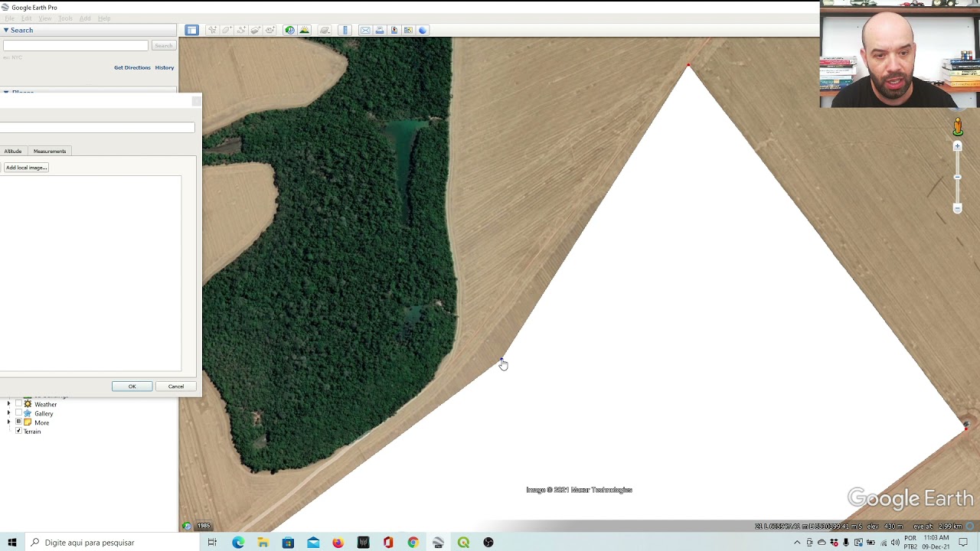The width and height of the screenshot is (980, 551).
Task: Select the Add Path tool
Action: click(x=241, y=30)
